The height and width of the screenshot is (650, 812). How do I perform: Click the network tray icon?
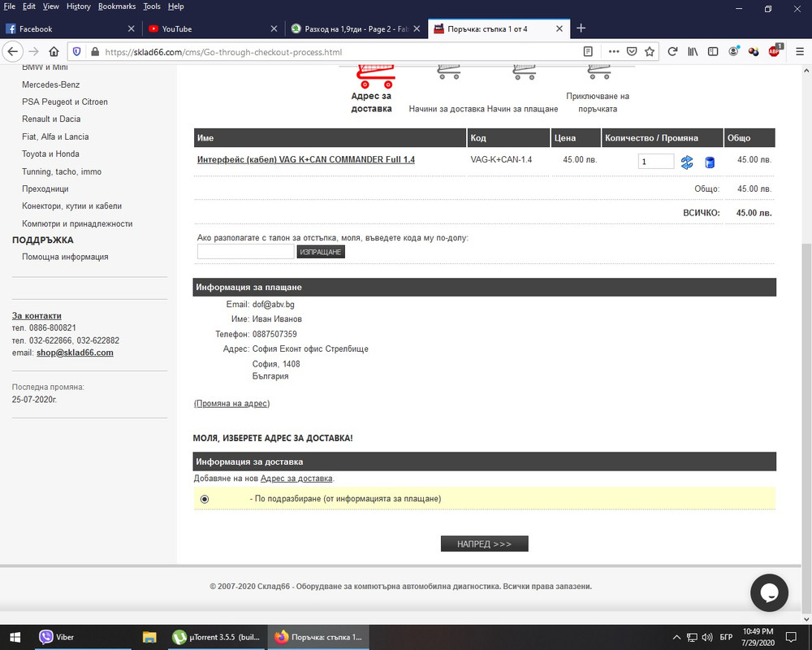point(692,637)
